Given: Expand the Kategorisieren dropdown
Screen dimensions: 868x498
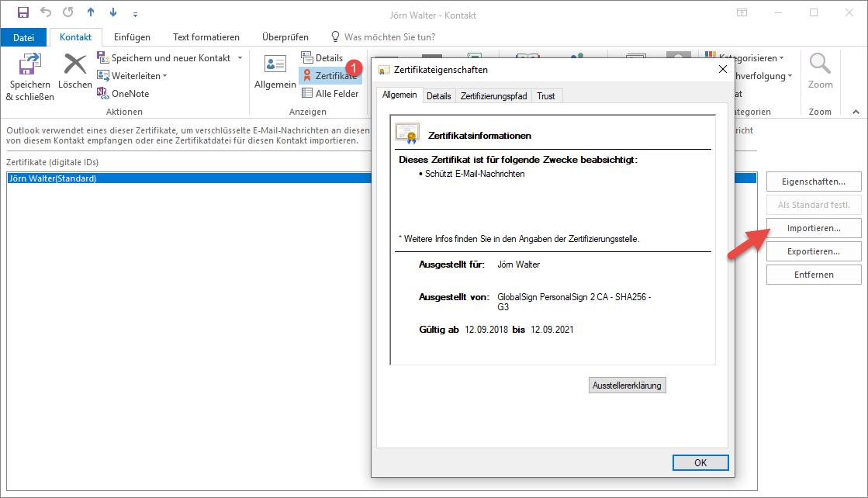Looking at the screenshot, I should [x=780, y=58].
